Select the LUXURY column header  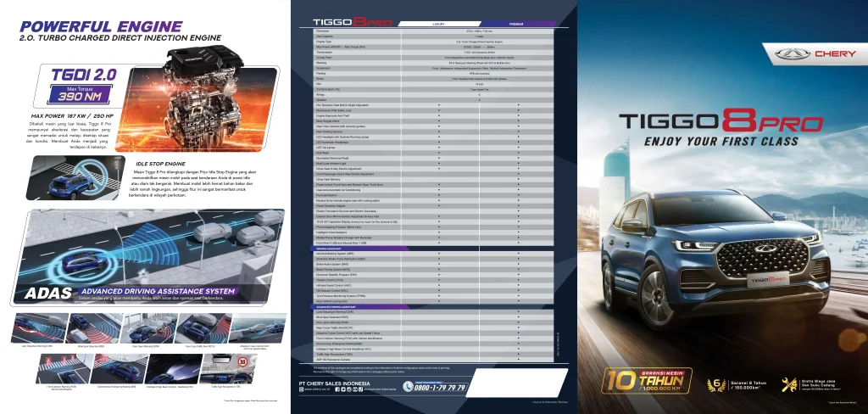point(438,24)
